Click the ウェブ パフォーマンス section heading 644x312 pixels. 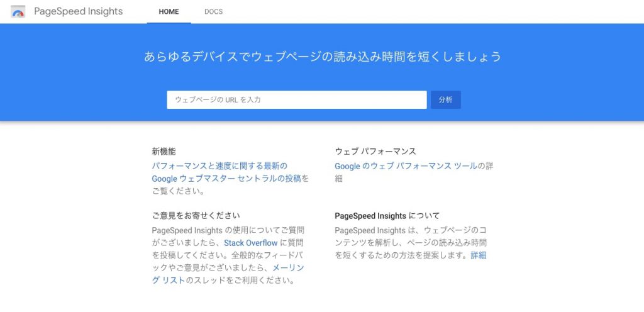(x=375, y=152)
